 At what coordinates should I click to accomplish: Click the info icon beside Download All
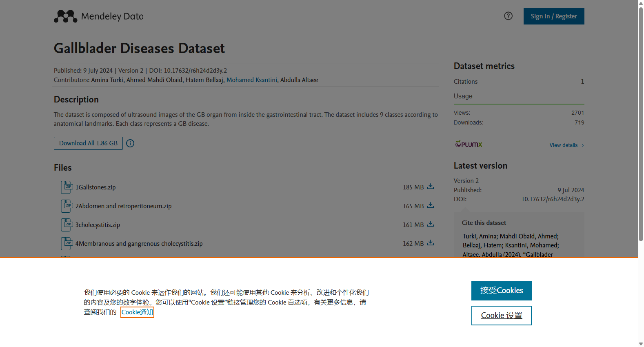[x=130, y=143]
